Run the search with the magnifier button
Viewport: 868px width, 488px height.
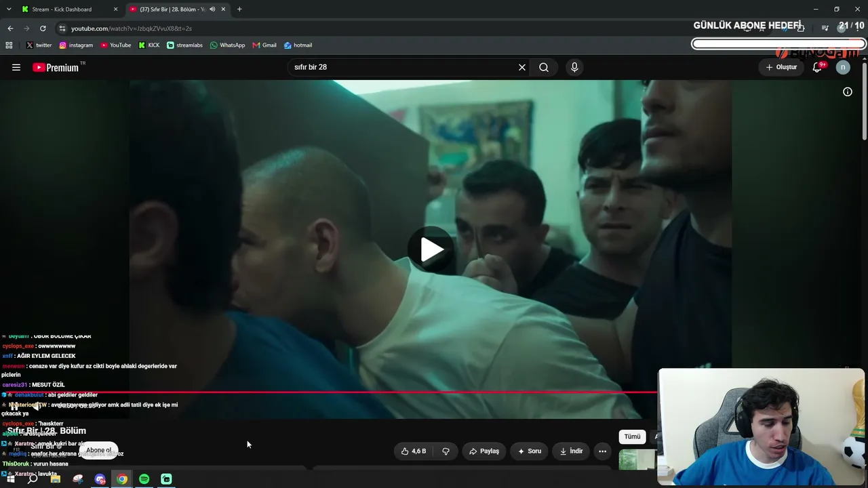[x=544, y=67]
